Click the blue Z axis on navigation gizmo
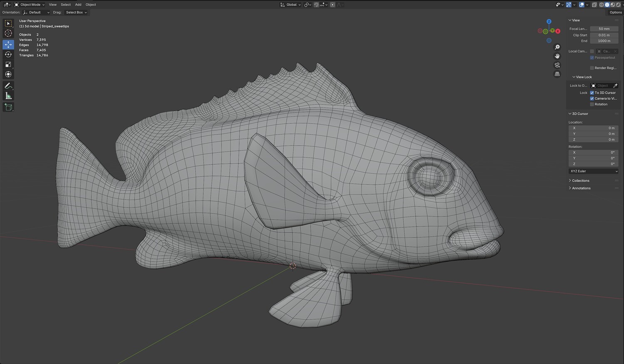 549,22
